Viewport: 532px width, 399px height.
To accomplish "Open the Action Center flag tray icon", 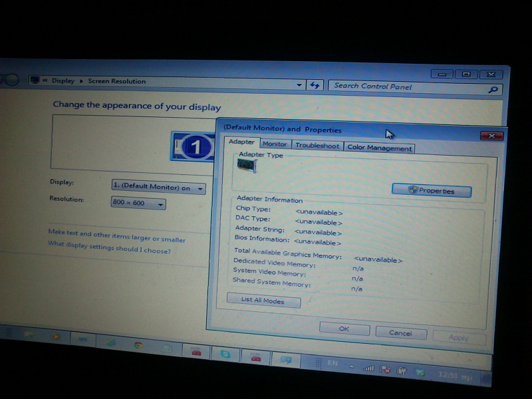I will [385, 369].
